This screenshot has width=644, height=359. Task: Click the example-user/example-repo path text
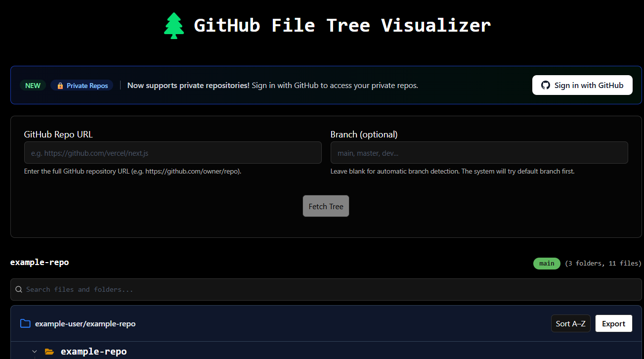[86, 323]
